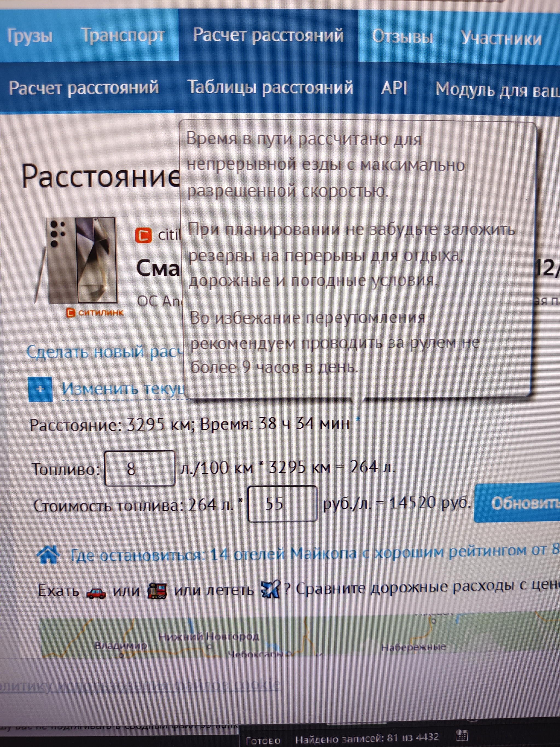This screenshot has height=747, width=560.
Task: Click the airplane emoji icon
Action: pos(271,588)
